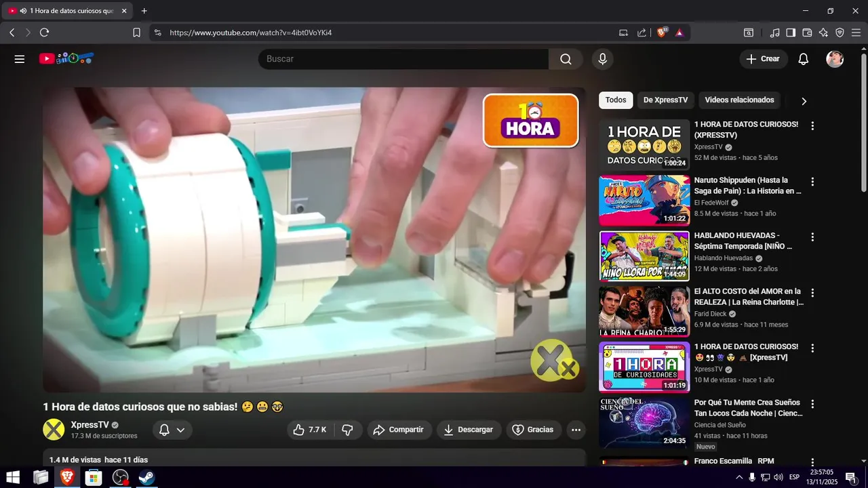Viewport: 868px width, 488px height.
Task: Open Naruto Shippuden video title link
Action: pos(748,186)
